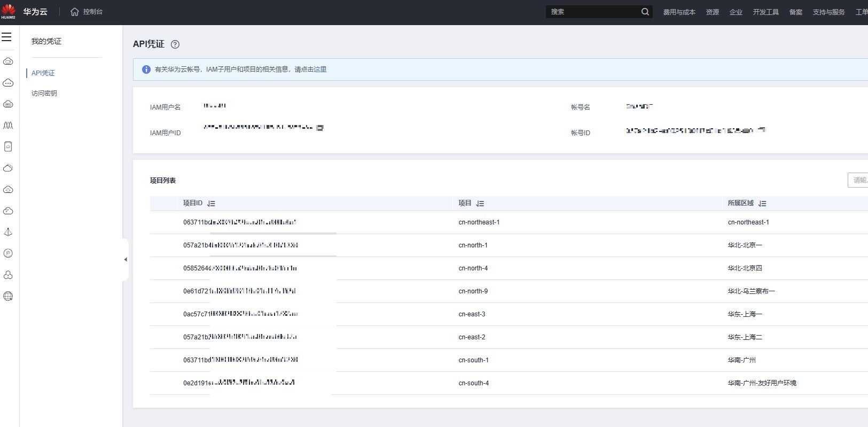Click project ID starting 0585264
This screenshot has width=868, height=427.
tap(240, 268)
